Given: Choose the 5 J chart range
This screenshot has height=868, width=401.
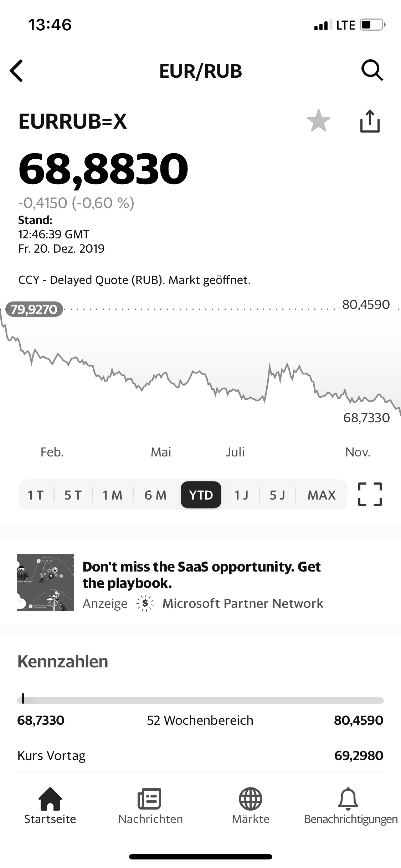Looking at the screenshot, I should tap(277, 495).
